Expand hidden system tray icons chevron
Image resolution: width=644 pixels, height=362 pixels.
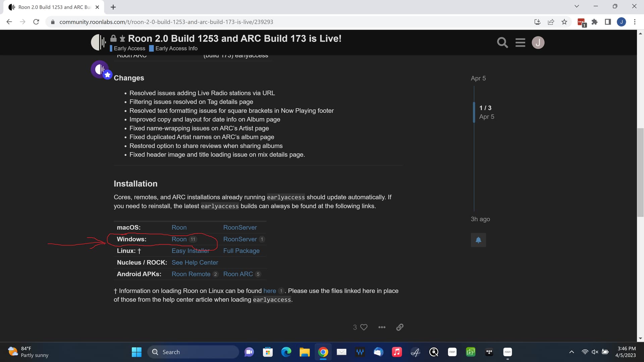point(572,352)
